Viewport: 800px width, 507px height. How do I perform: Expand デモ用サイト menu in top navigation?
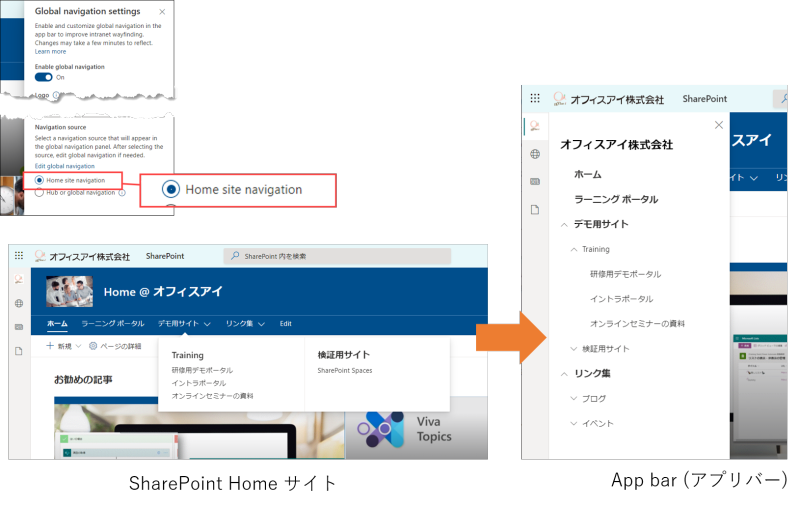[184, 323]
